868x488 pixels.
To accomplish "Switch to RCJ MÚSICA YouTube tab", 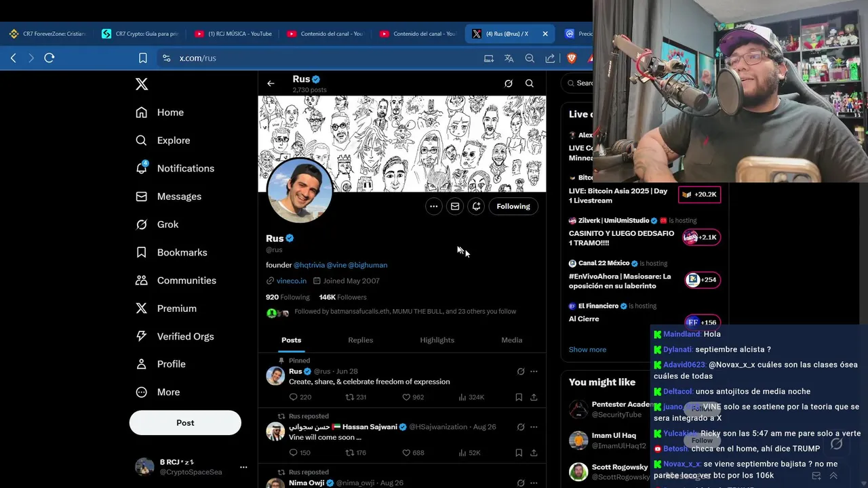I will click(233, 33).
